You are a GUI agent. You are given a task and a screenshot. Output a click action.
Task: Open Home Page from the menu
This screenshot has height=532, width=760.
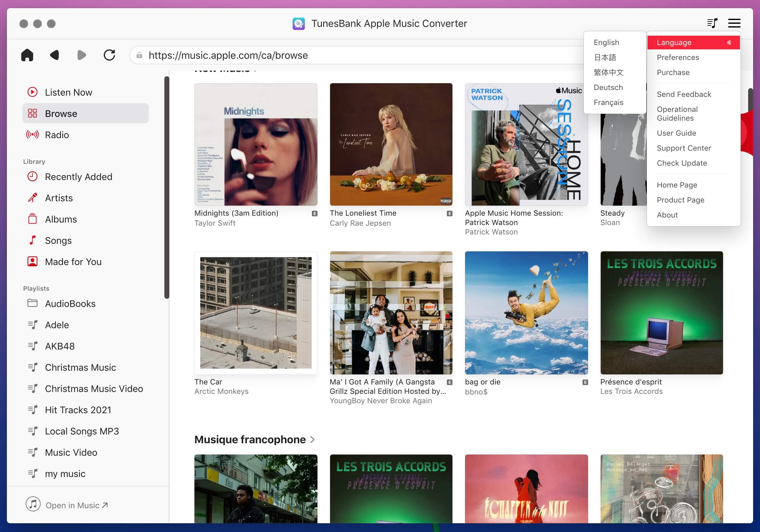(x=693, y=185)
